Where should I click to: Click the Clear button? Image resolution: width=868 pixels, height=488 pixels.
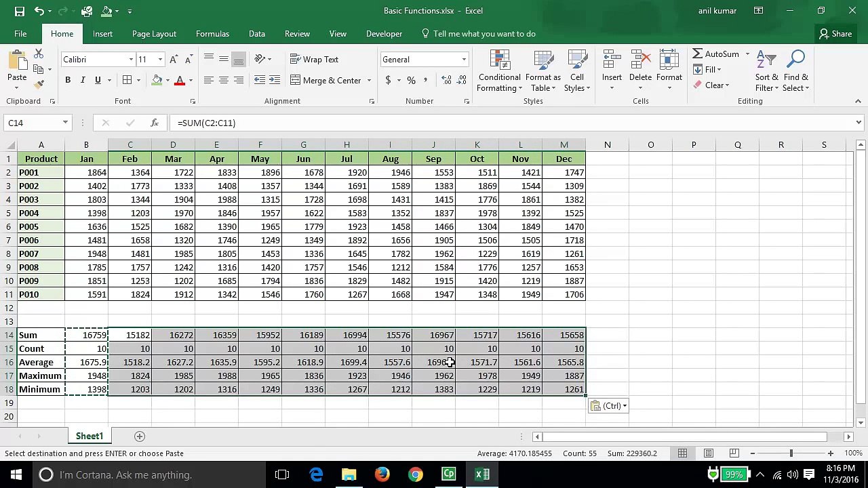coord(711,85)
